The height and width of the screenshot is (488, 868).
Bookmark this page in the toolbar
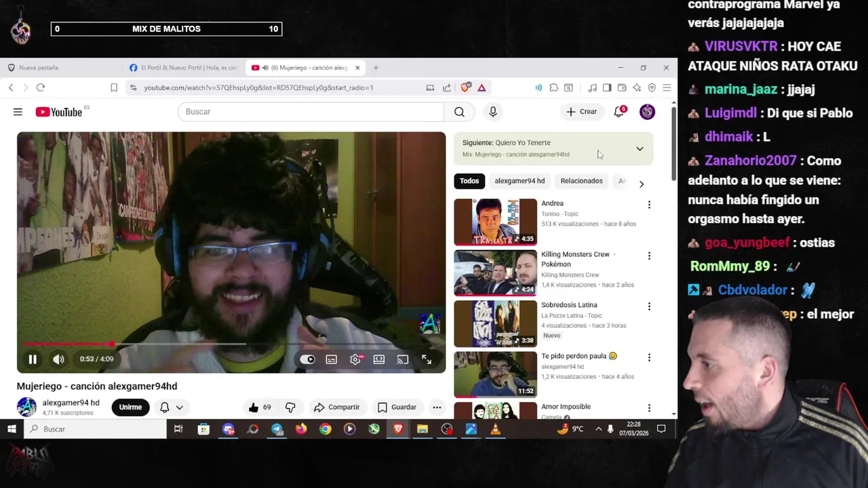click(114, 87)
